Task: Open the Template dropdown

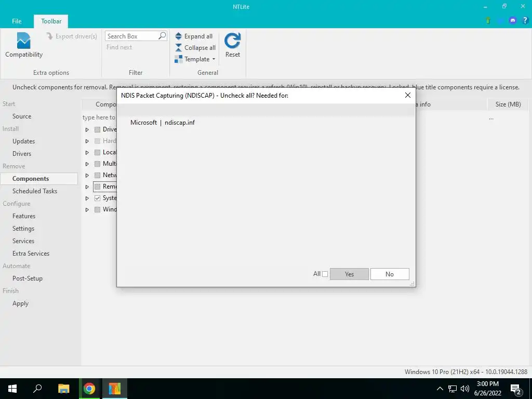Action: coord(195,59)
